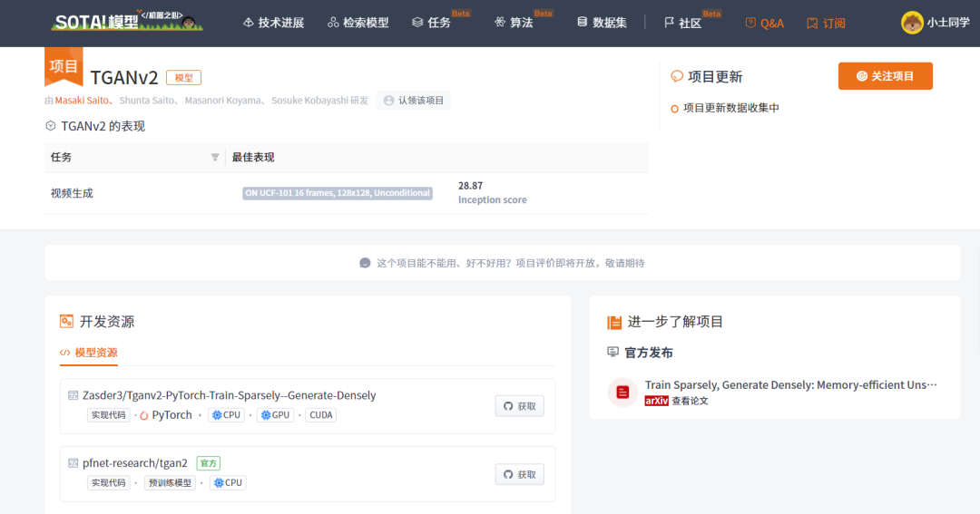Open the 技术进展 navigation item
The width and height of the screenshot is (980, 514).
(274, 23)
